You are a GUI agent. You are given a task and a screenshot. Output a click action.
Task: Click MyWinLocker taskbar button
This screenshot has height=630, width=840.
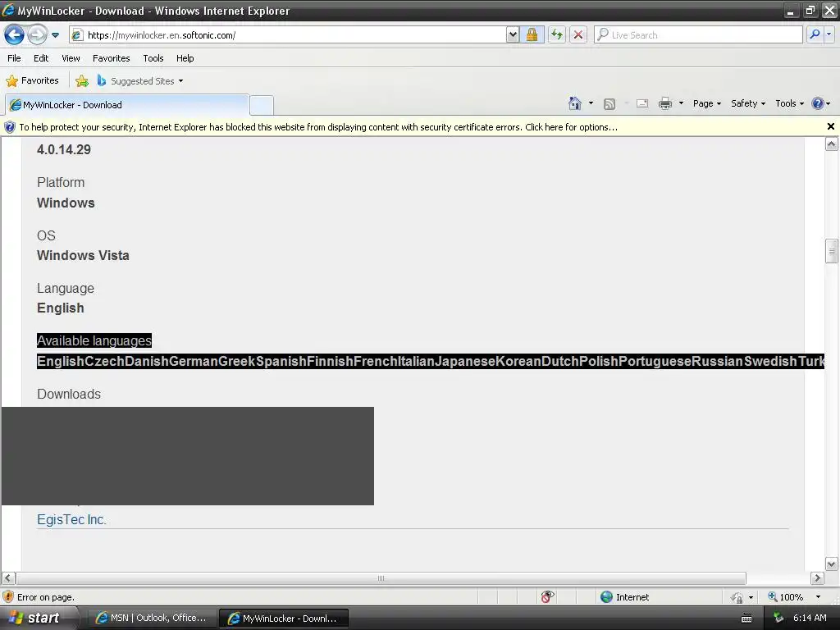pyautogui.click(x=283, y=619)
